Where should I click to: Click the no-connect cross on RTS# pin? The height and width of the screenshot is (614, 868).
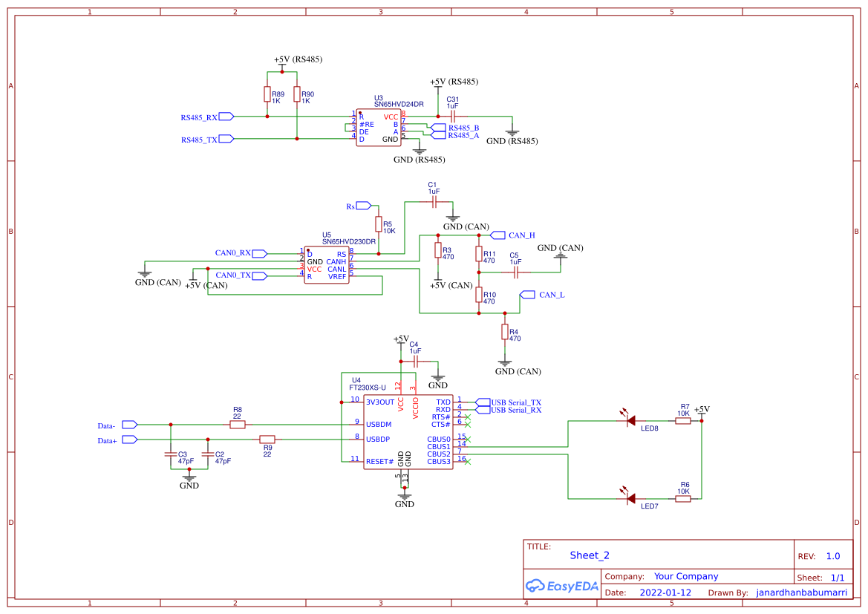[468, 417]
